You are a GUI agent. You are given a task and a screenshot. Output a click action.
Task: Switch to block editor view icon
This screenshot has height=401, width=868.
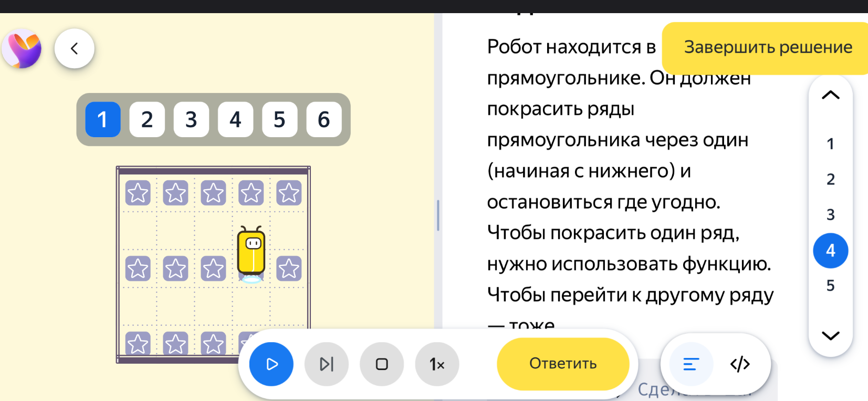tap(691, 364)
